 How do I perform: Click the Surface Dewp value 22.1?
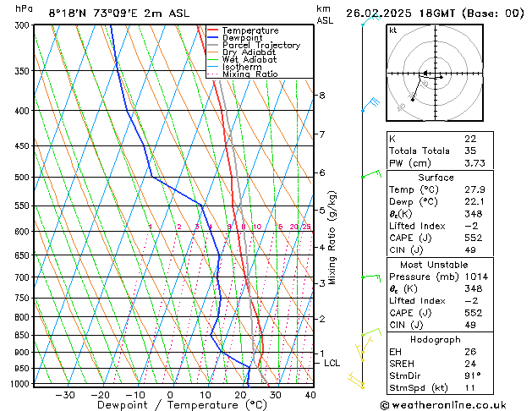[474, 202]
